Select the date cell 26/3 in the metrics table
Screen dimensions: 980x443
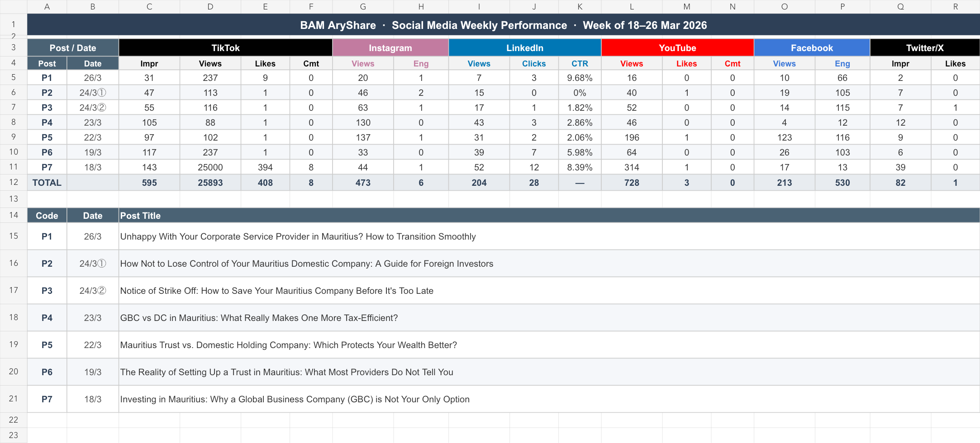point(93,78)
